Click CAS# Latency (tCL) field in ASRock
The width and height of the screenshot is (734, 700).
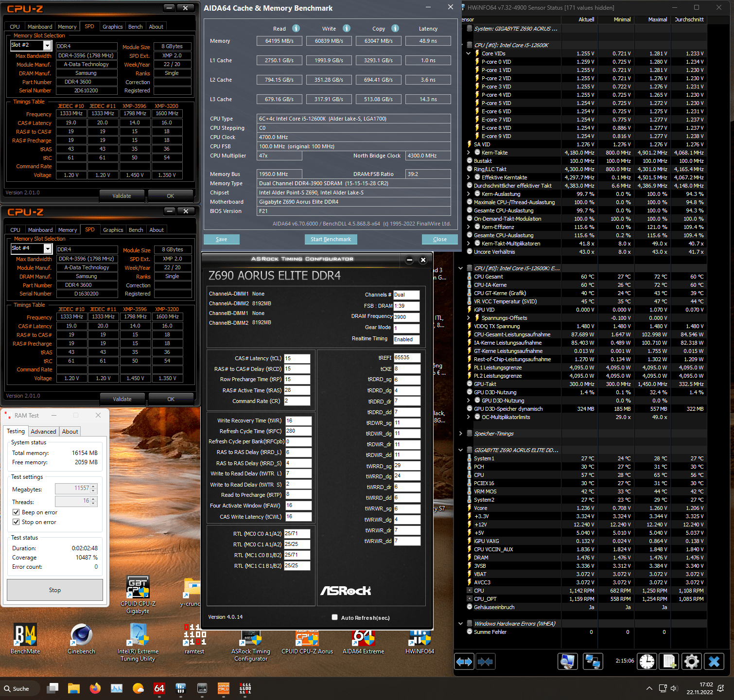point(297,358)
